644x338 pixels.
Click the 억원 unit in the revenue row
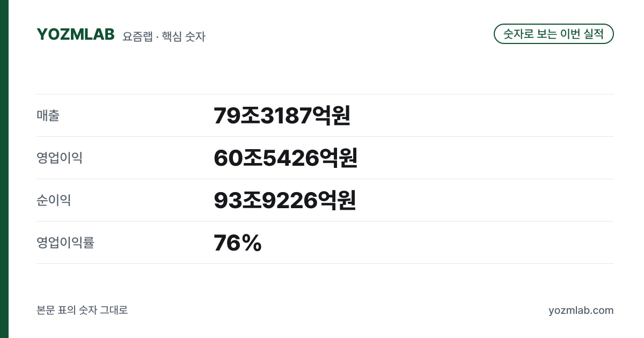pos(332,115)
